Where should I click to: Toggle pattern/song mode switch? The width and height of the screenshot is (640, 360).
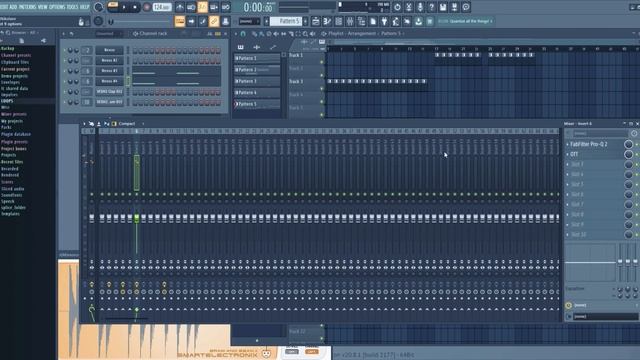point(113,7)
